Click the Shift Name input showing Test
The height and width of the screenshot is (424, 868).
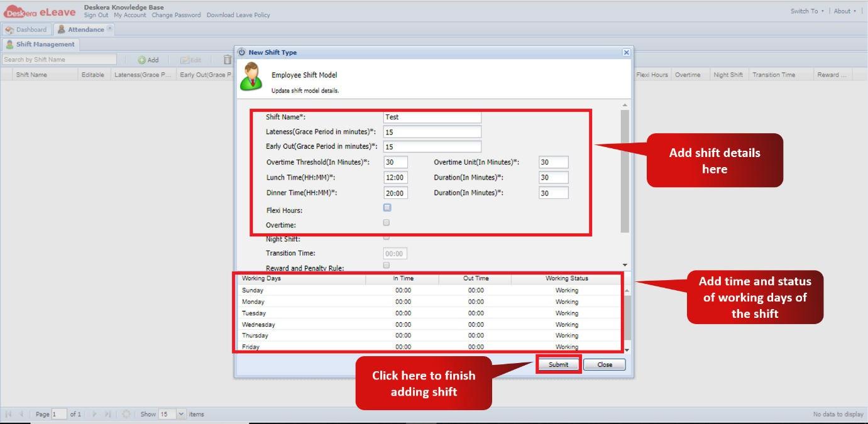[x=432, y=117]
